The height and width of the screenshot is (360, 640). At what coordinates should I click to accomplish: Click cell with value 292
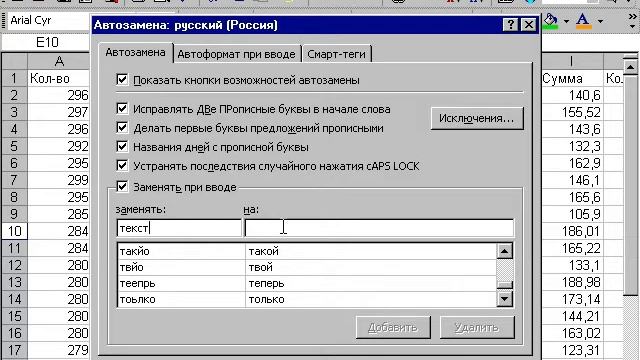point(59,146)
